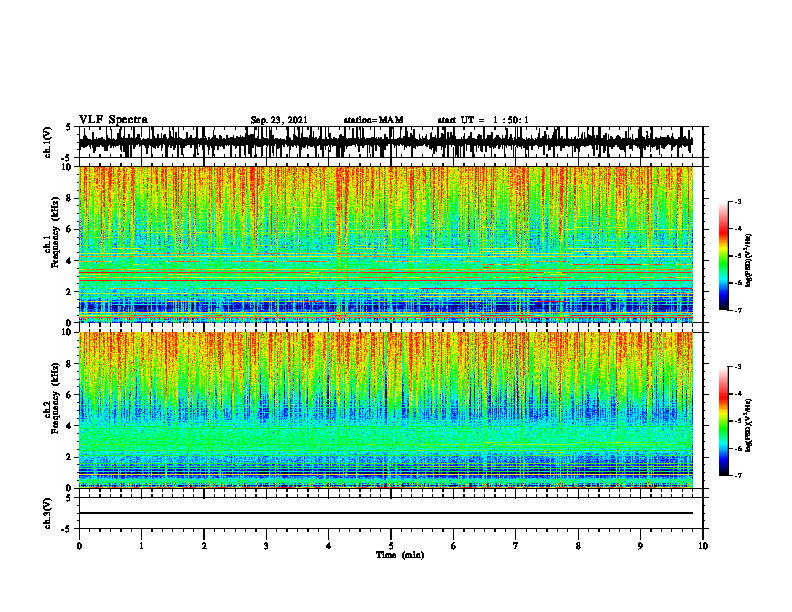Click the time axis tick labeled 0
Screen dimensions: 792x612
[79, 546]
